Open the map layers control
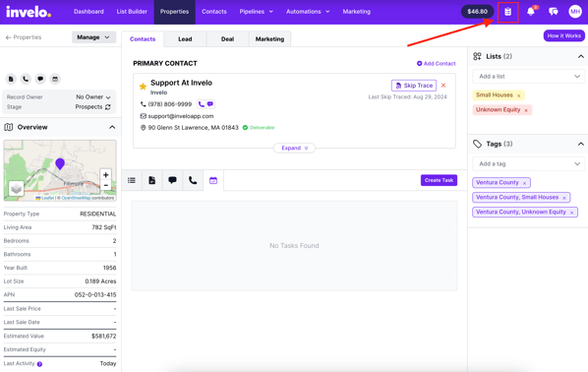 click(x=16, y=189)
